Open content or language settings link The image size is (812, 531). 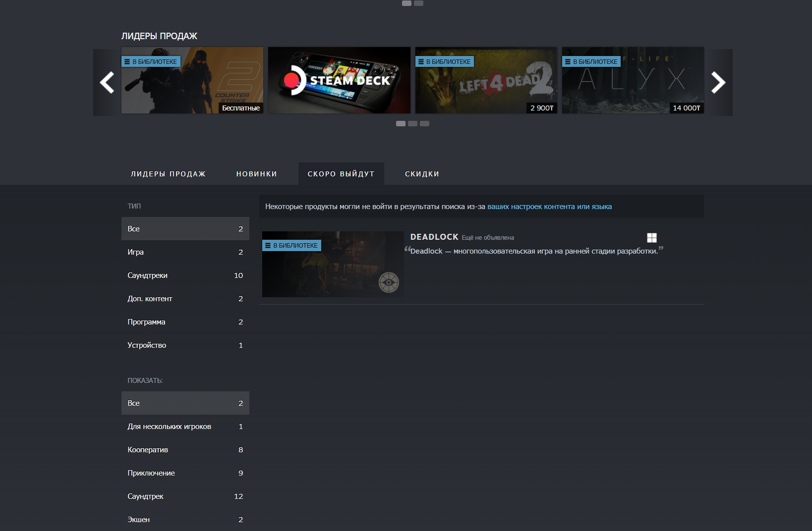pyautogui.click(x=549, y=207)
